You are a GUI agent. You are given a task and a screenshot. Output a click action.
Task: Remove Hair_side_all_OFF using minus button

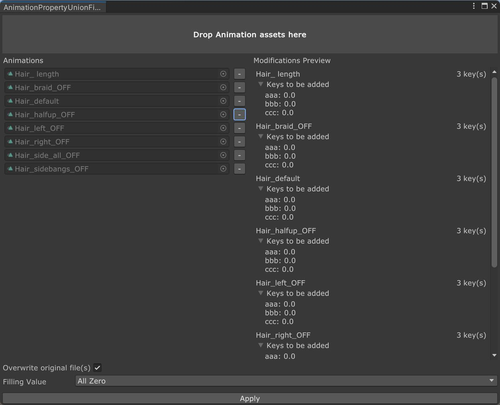(239, 155)
